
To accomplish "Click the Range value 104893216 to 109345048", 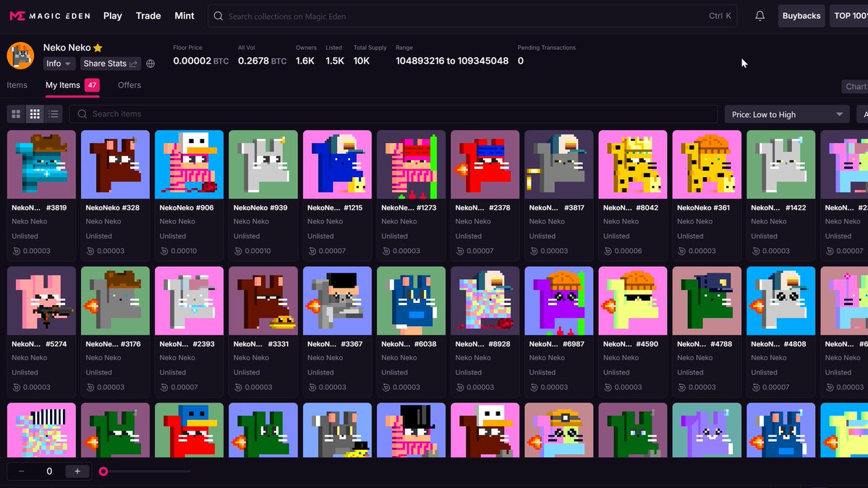I will click(452, 61).
